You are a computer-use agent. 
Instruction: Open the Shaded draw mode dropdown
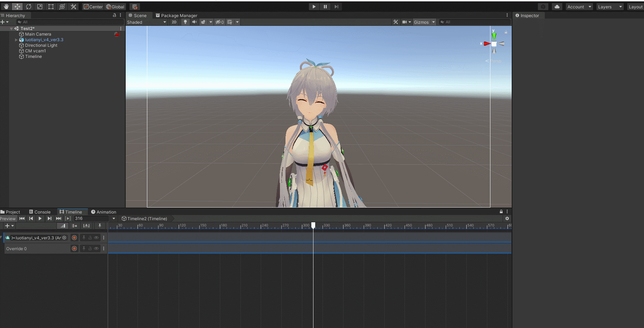(147, 22)
